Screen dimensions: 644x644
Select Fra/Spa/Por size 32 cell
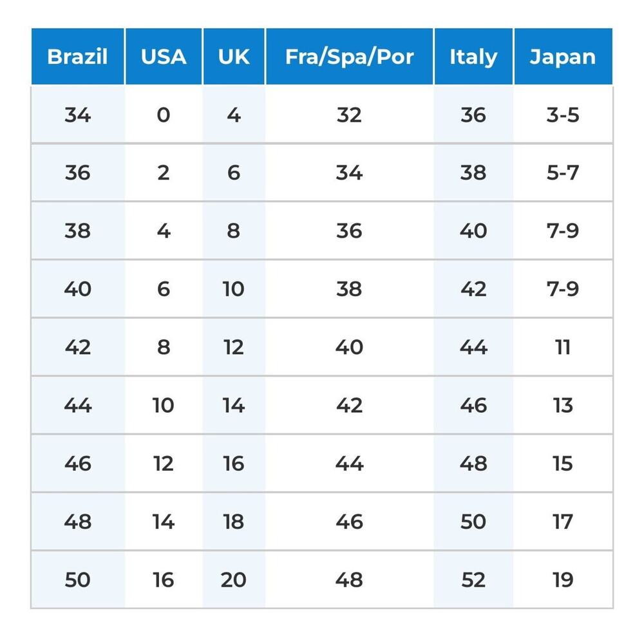coord(349,115)
